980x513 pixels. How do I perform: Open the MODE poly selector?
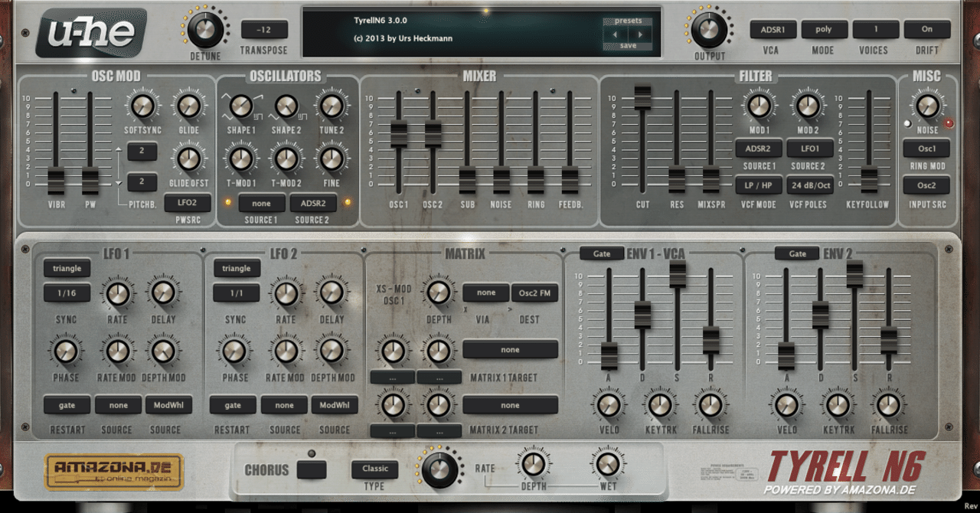click(x=825, y=30)
